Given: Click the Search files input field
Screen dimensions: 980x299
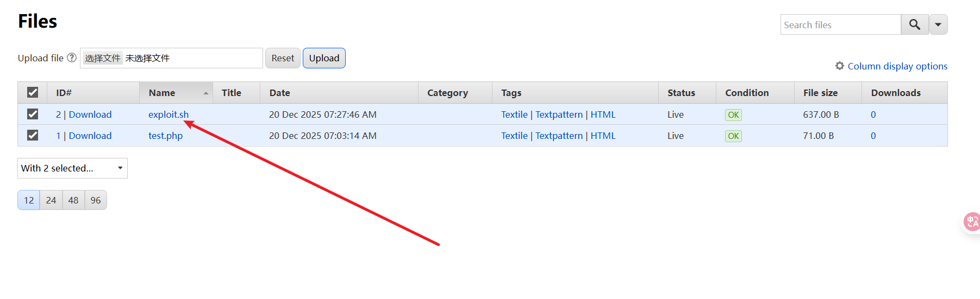Looking at the screenshot, I should tap(840, 25).
